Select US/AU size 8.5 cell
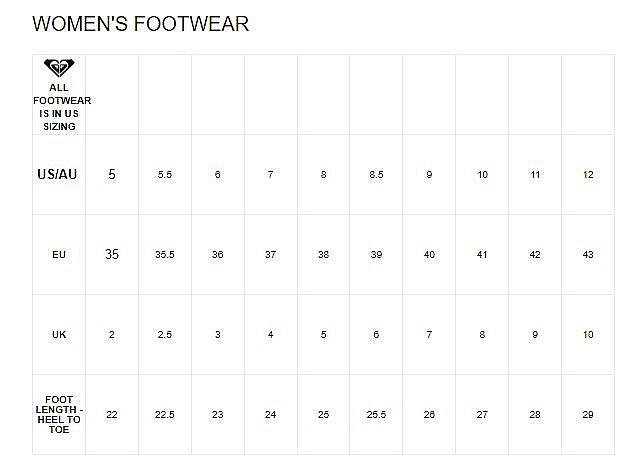The height and width of the screenshot is (474, 636). 376,174
